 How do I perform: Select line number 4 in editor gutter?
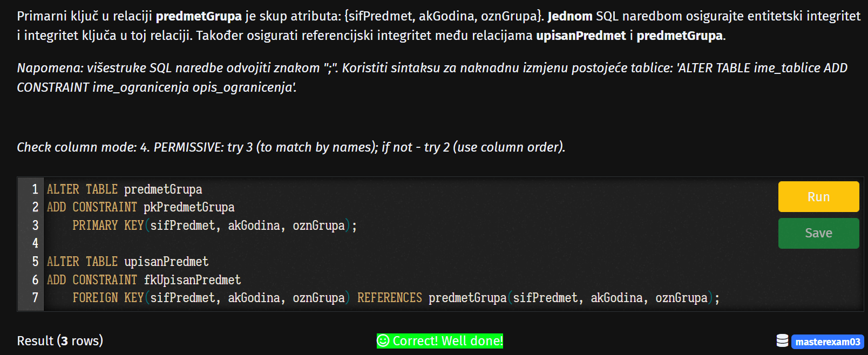35,243
